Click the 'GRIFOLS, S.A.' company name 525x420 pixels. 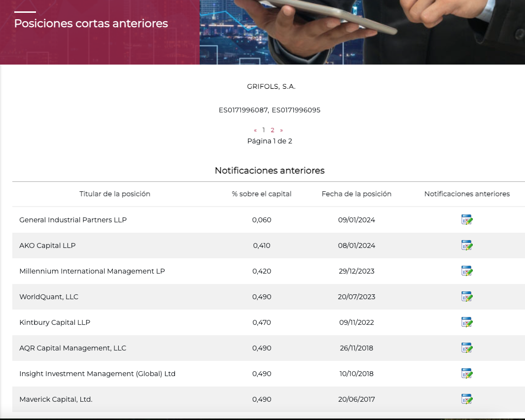(x=271, y=86)
